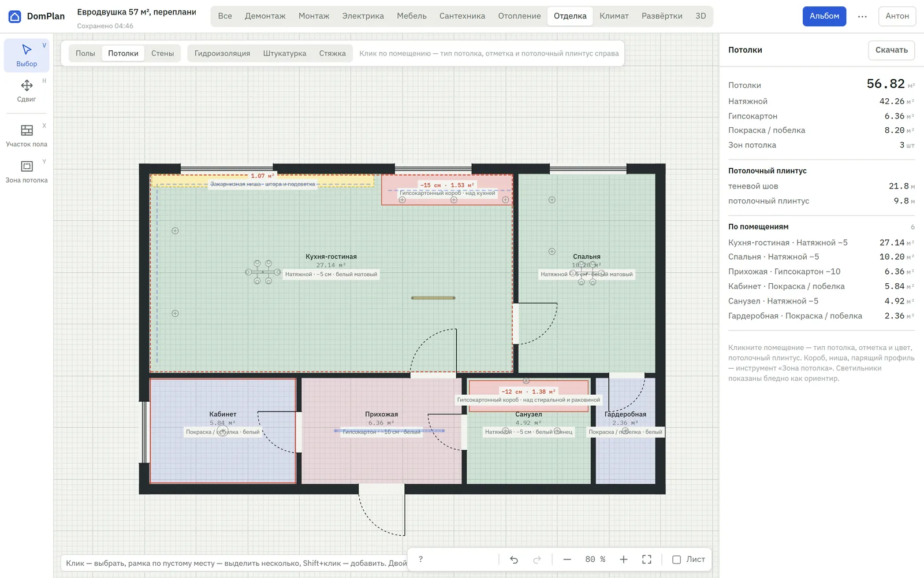Go to the Электрика section tab
924x578 pixels.
point(363,16)
